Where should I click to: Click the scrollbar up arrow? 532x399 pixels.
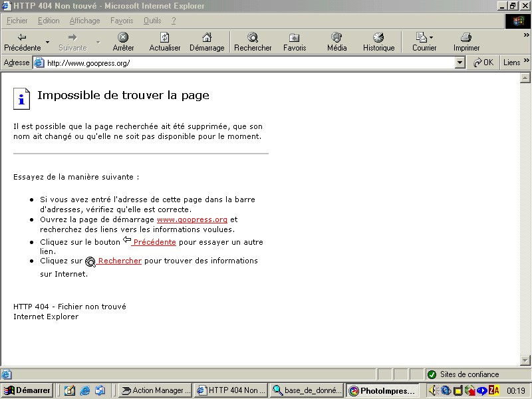tap(525, 78)
